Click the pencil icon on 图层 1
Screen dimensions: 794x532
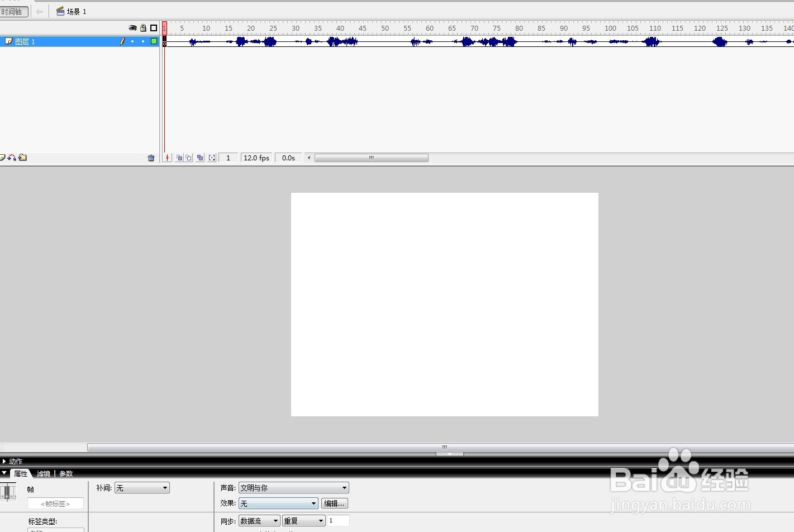122,41
